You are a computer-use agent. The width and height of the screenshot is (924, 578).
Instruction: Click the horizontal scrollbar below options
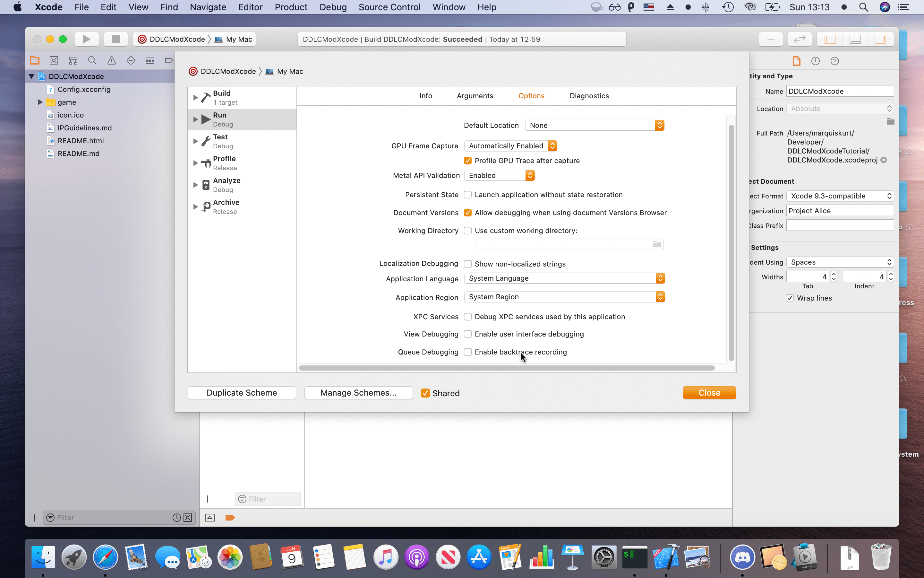click(x=507, y=368)
